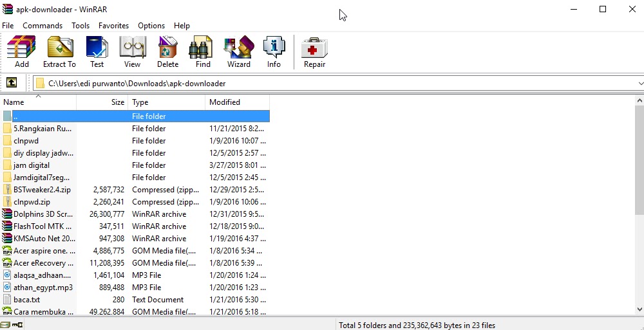Select the Jamdigital7seg... folder name
This screenshot has width=644, height=330.
[x=41, y=178]
